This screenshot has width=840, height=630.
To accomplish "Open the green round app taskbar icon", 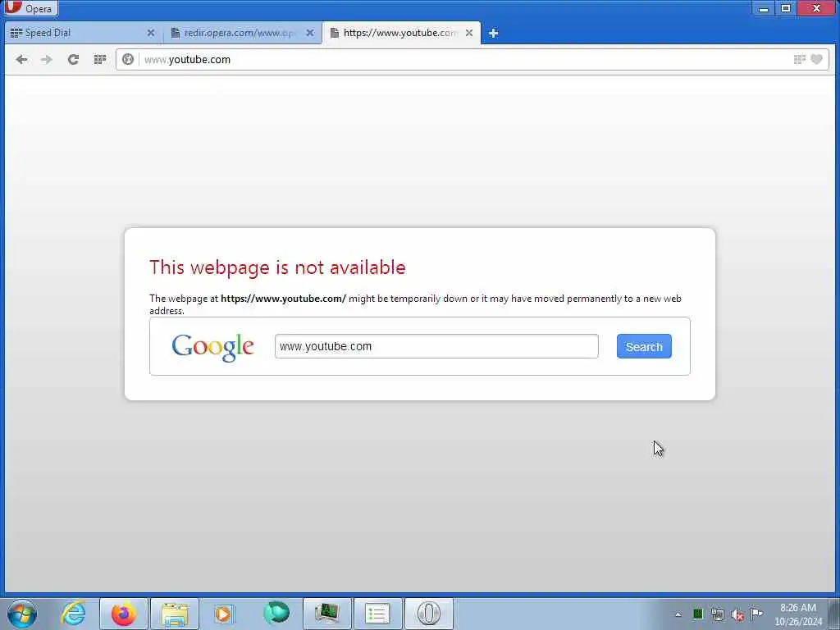I will coord(276,614).
